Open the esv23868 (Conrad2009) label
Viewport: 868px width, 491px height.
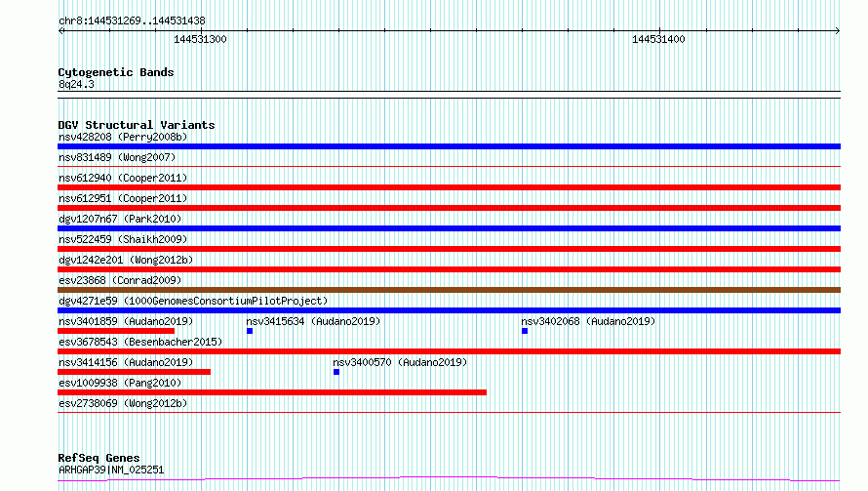(x=120, y=280)
